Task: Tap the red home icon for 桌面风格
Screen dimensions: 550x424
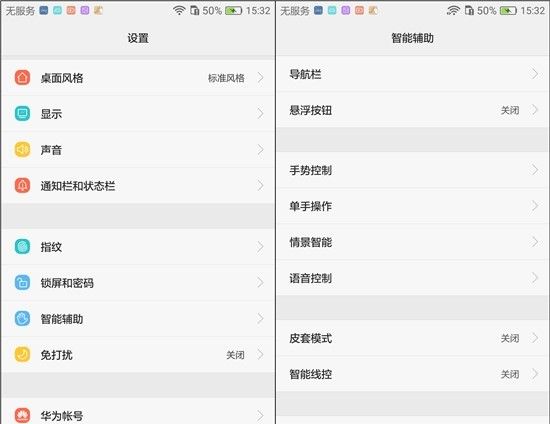Action: (22, 78)
